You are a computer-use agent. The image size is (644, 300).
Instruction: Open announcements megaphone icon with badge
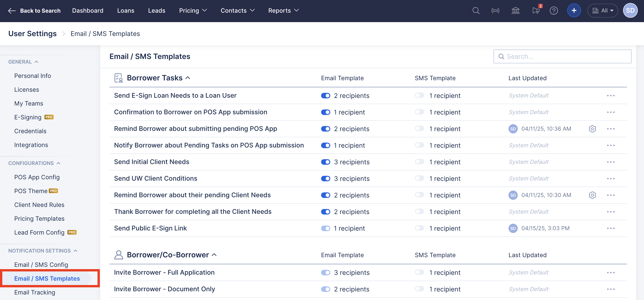click(536, 11)
